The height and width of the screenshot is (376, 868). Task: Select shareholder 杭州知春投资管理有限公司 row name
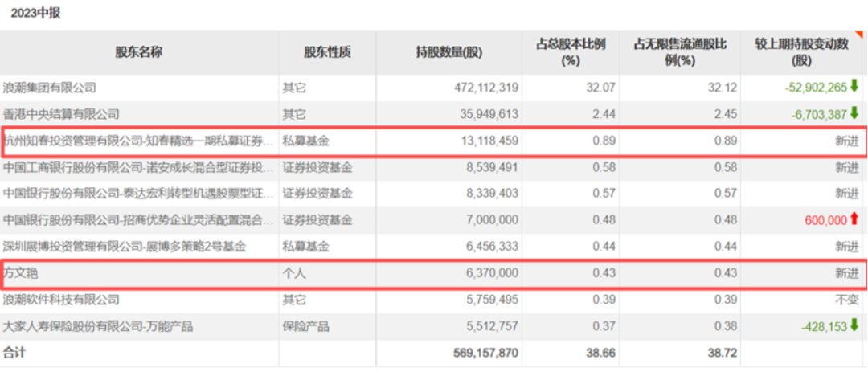pos(139,141)
